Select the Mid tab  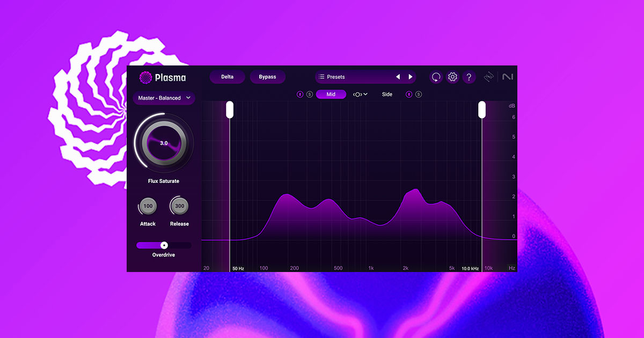[331, 94]
